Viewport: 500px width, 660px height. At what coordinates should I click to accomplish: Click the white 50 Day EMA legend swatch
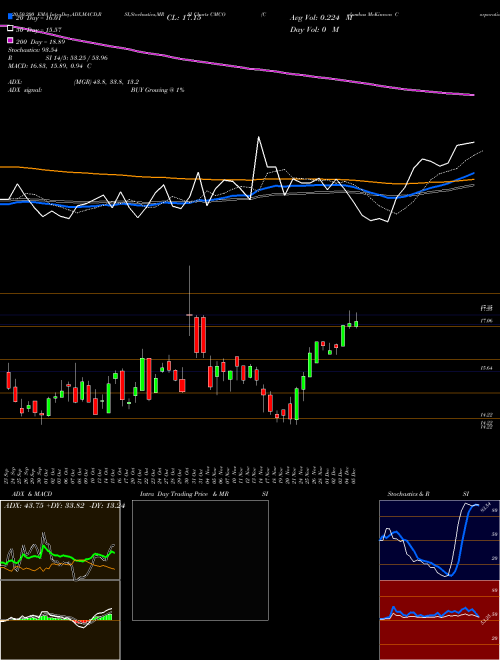10,28
